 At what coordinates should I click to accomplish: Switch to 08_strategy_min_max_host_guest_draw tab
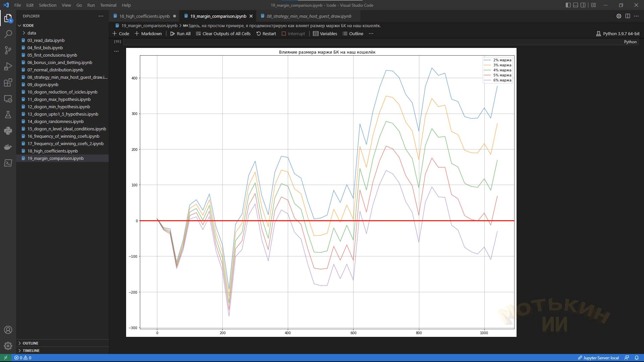(x=309, y=16)
